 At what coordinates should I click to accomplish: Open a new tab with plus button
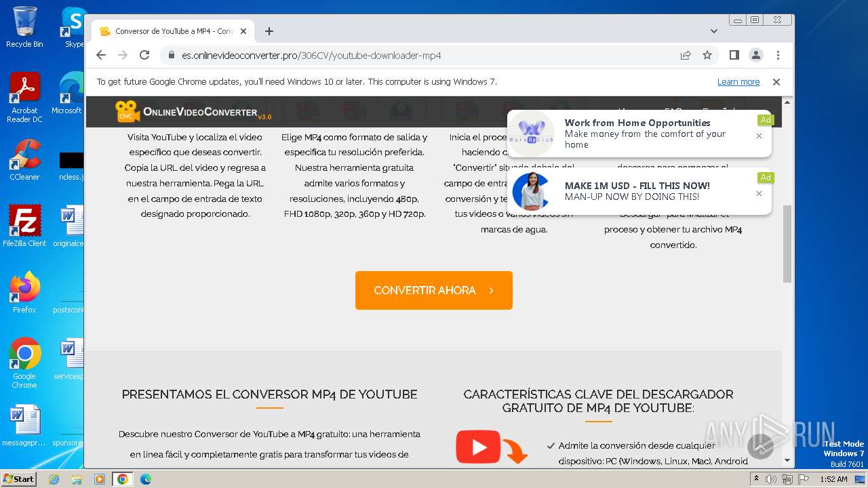tap(269, 31)
